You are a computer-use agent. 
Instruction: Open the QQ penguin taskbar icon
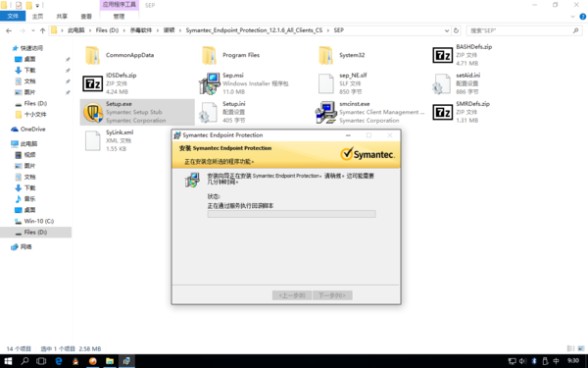pos(75,361)
